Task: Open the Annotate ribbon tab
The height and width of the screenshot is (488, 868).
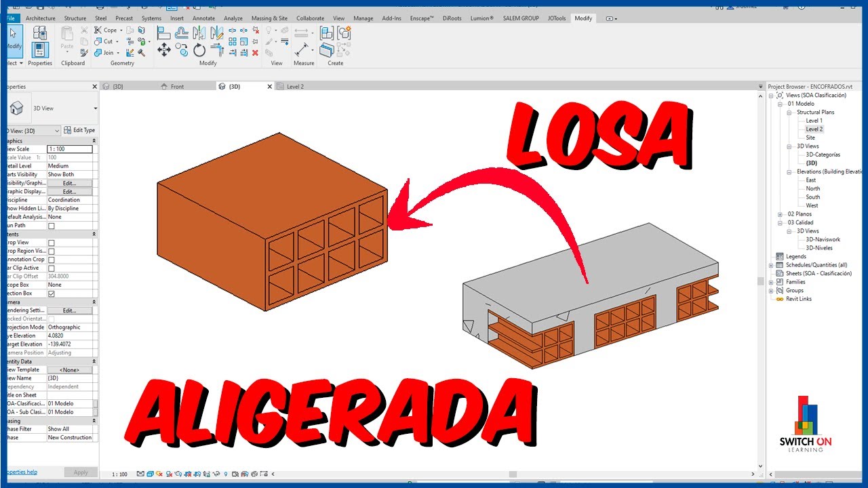Action: tap(203, 18)
